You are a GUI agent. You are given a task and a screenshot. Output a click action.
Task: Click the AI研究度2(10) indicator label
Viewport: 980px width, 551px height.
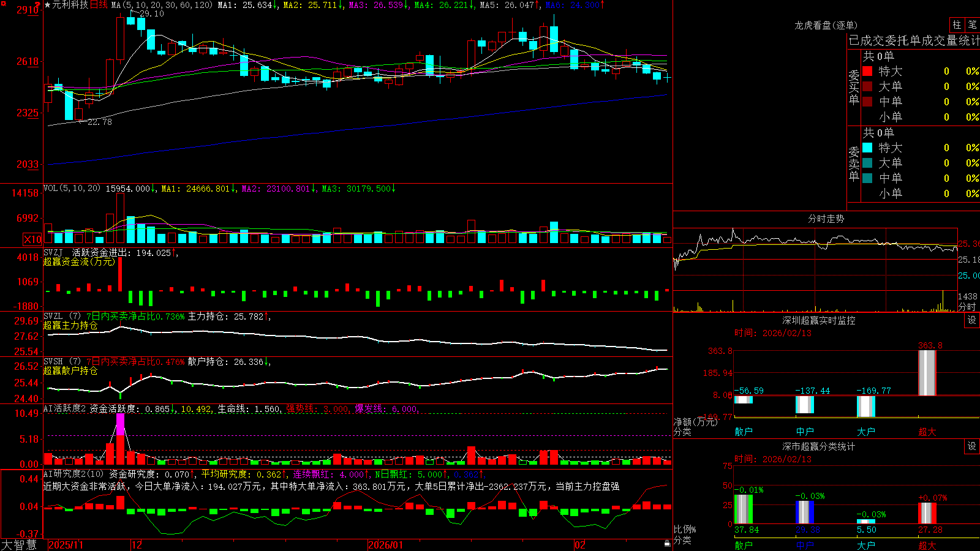[73, 474]
